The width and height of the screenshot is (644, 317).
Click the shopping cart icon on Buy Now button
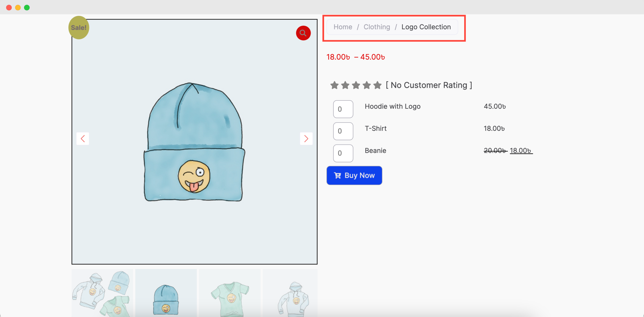(337, 175)
